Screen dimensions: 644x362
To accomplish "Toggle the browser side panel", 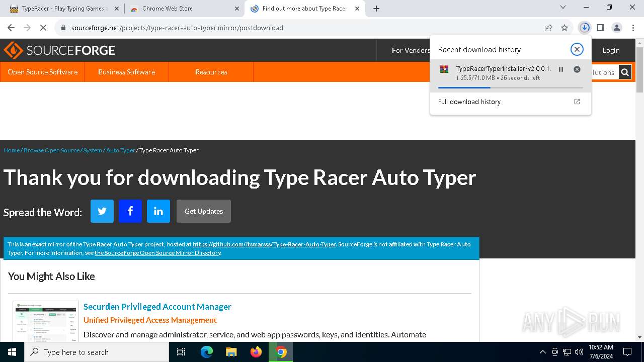I will coord(601,28).
